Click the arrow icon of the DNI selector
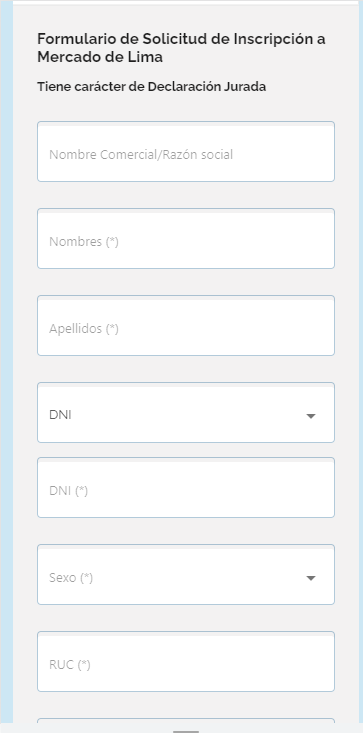Viewport: 363px width, 733px height. [x=311, y=416]
